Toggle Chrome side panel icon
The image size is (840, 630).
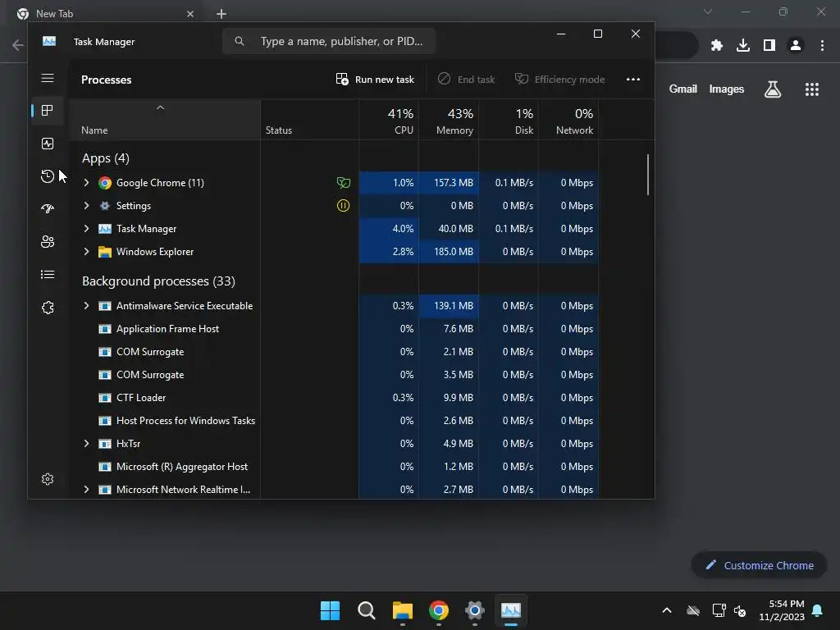coord(769,46)
